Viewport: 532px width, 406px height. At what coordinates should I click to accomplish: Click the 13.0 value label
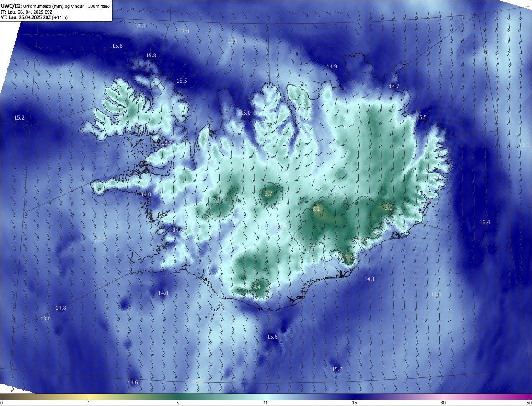(x=45, y=319)
